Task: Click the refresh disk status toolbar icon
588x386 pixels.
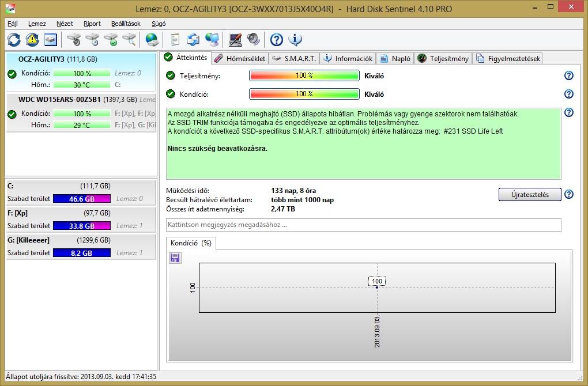Action: 14,40
